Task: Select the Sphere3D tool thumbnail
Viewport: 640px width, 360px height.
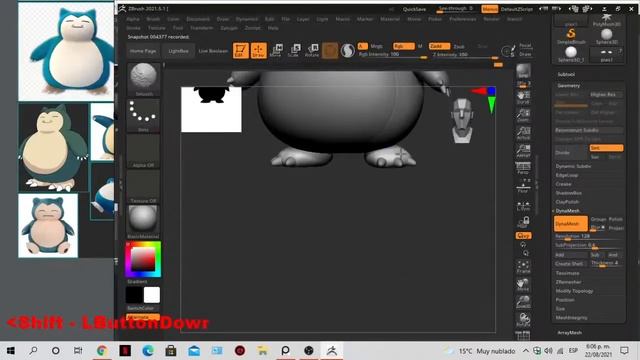Action: coord(607,36)
